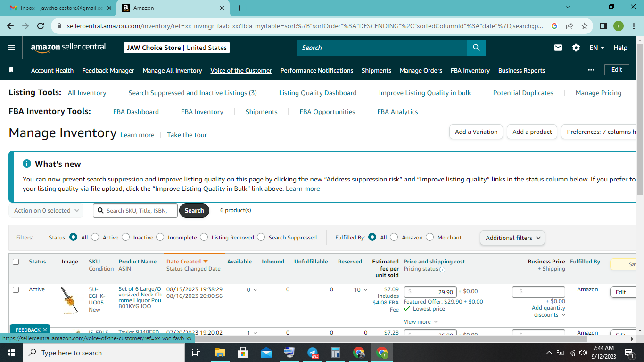
Task: Select the Incomplete status filter
Action: tap(160, 237)
